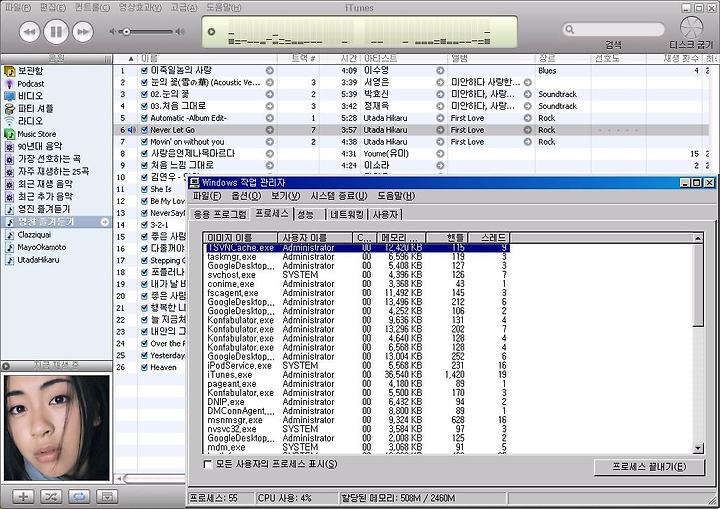This screenshot has height=509, width=720.
Task: Sort processes by 스레드 column
Action: [489, 238]
